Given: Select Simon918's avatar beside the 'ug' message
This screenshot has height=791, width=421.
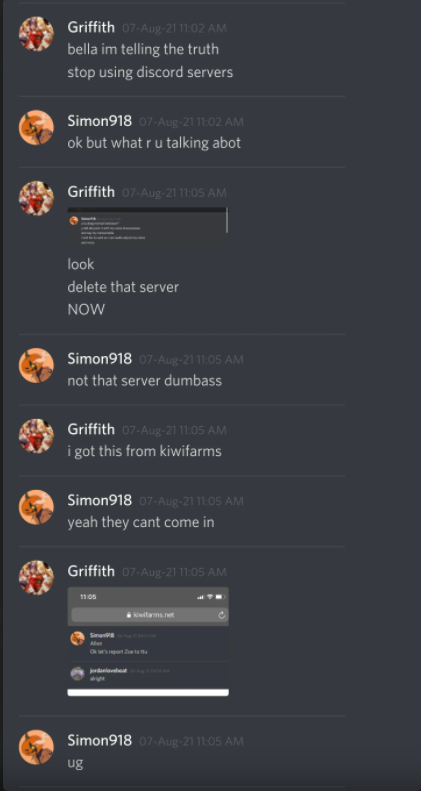Looking at the screenshot, I should (36, 747).
